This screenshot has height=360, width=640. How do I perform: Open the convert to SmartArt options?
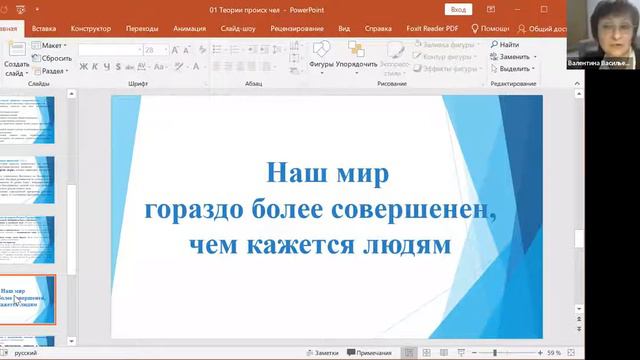(x=295, y=71)
